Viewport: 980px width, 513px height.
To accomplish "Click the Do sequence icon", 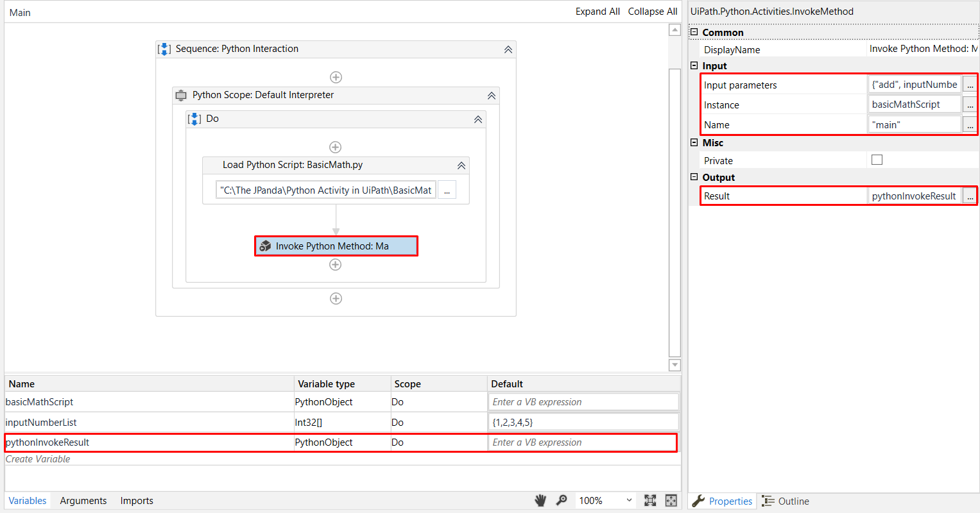I will click(x=194, y=119).
